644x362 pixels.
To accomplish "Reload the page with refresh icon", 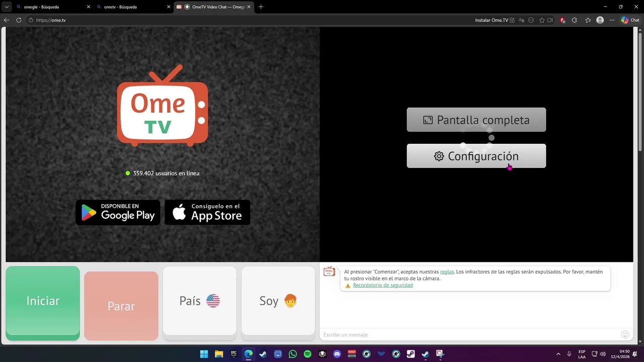I will click(x=19, y=20).
